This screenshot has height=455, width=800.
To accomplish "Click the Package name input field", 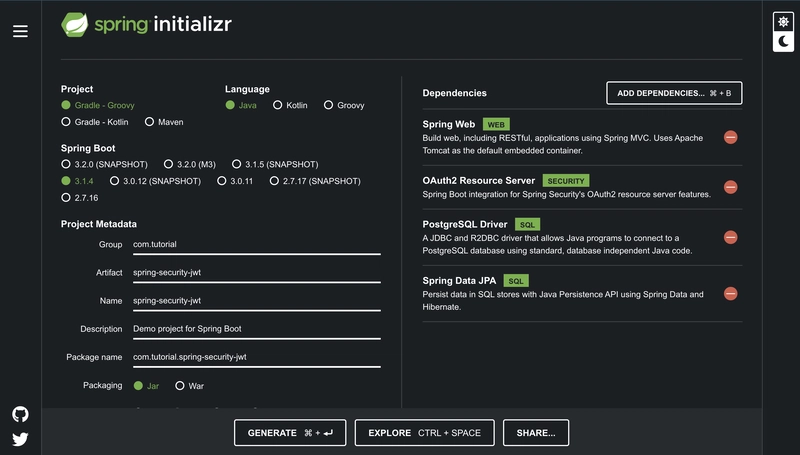I will [x=257, y=357].
